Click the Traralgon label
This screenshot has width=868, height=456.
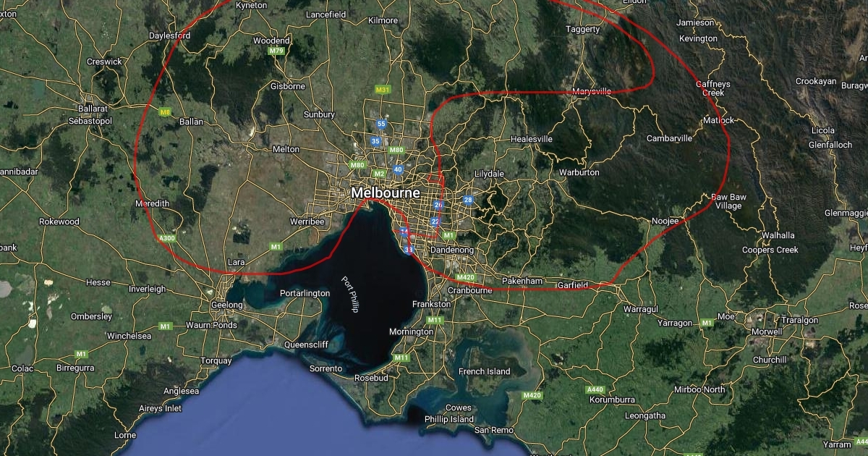(799, 320)
